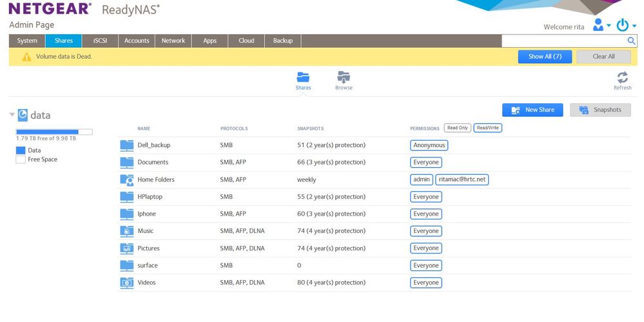Click the Home Folders share icon
The image size is (644, 322).
(x=126, y=179)
